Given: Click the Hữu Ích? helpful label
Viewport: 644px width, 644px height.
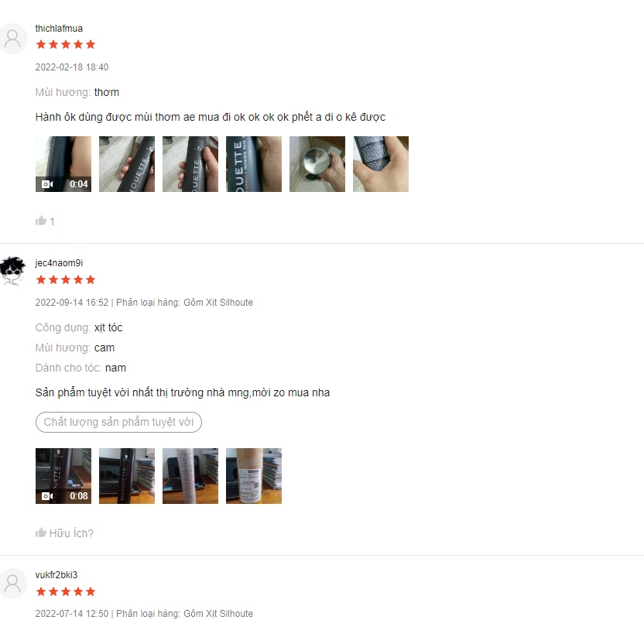Looking at the screenshot, I should [x=71, y=533].
